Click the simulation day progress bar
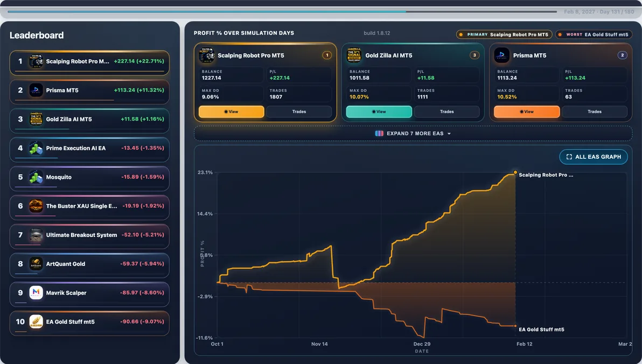Image resolution: width=642 pixels, height=364 pixels. click(x=282, y=11)
